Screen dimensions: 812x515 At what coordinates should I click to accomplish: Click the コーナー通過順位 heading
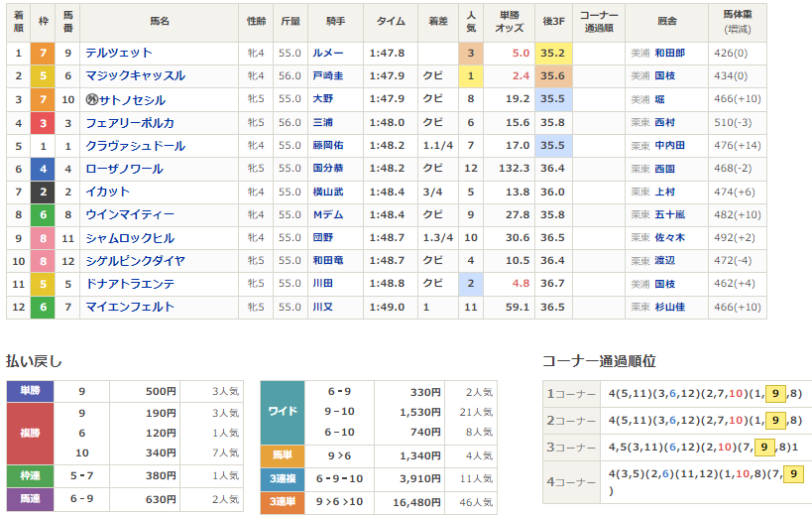pyautogui.click(x=599, y=361)
